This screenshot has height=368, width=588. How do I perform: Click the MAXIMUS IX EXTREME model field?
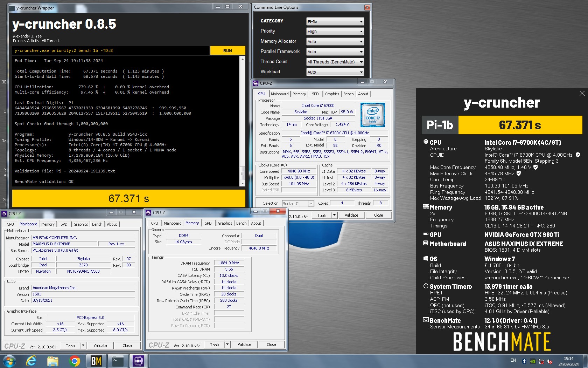click(x=64, y=244)
